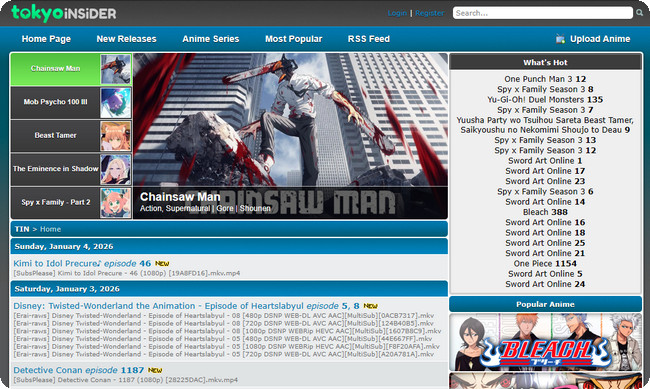The width and height of the screenshot is (650, 389).
Task: Open One Punch Man 3 12 hot link
Action: [545, 79]
